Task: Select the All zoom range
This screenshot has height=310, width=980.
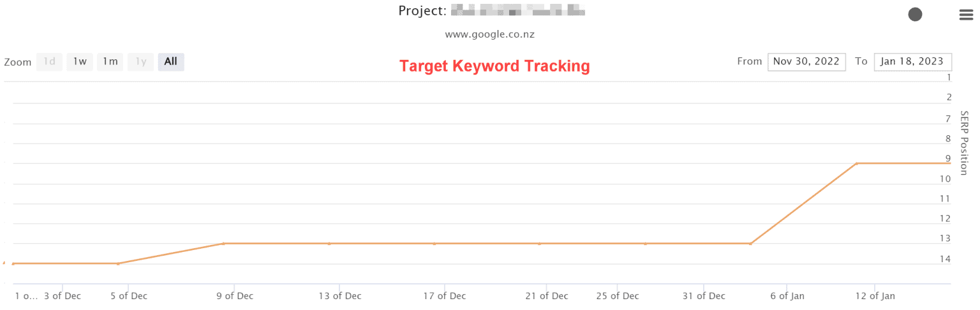Action: click(x=171, y=62)
